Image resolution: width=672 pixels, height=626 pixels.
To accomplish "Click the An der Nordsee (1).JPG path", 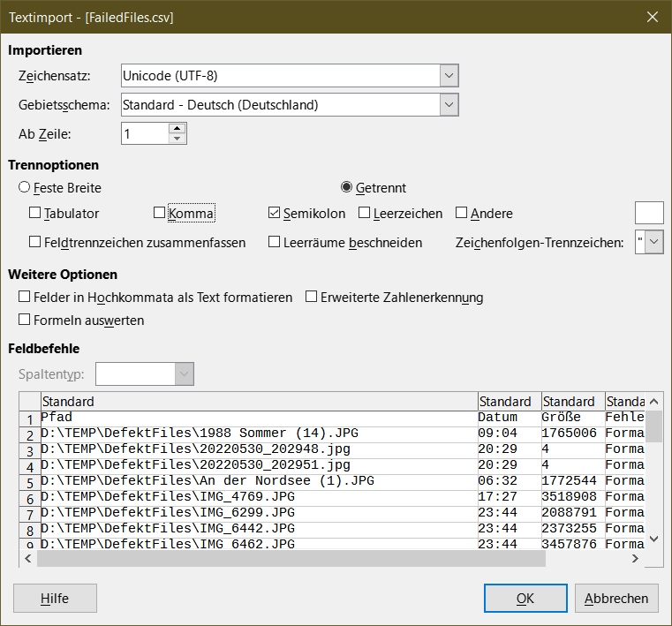I will (260, 480).
